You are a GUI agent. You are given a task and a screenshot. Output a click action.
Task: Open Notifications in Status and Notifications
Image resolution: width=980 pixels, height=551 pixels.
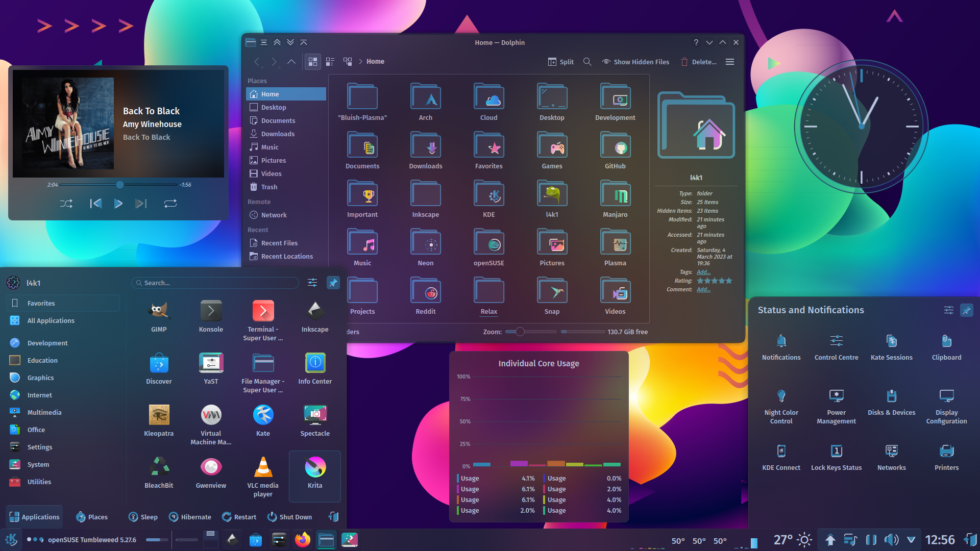pos(781,347)
